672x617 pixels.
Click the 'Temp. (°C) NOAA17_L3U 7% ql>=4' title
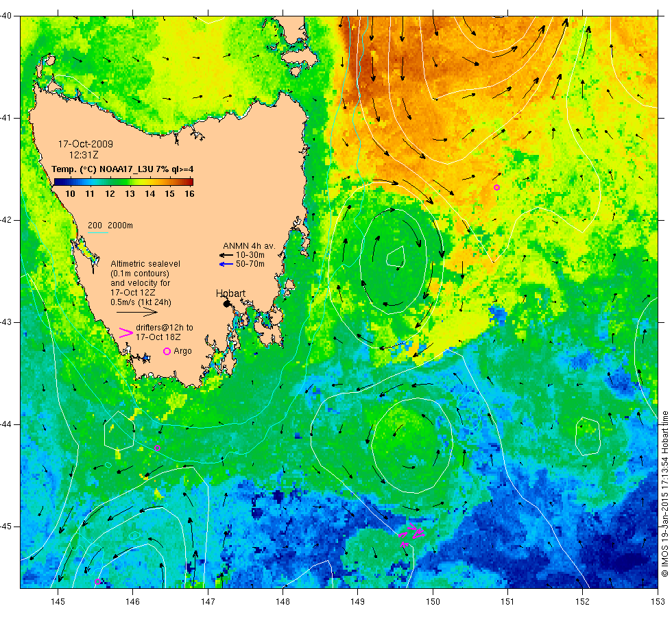(x=123, y=169)
